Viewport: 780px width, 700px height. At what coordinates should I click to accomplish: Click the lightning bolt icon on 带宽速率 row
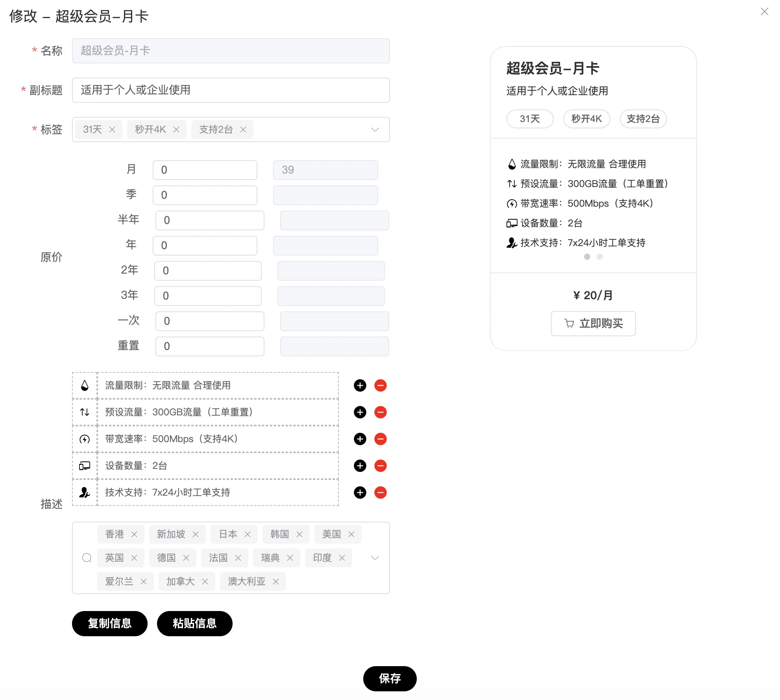(85, 439)
